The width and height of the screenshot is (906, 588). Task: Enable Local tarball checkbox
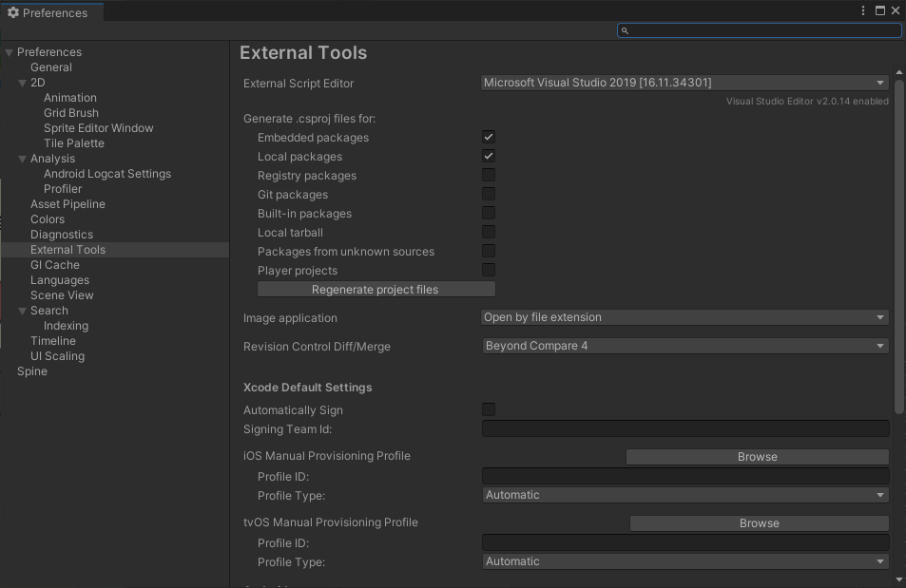[x=489, y=232]
